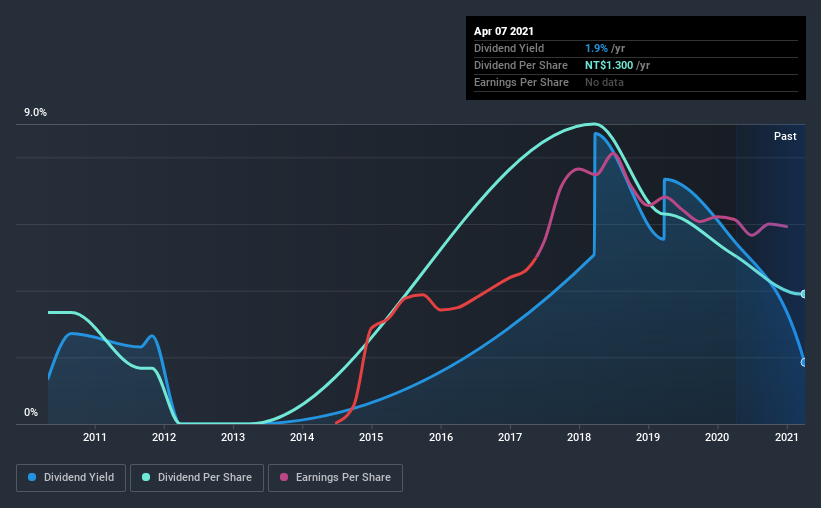The height and width of the screenshot is (508, 821).
Task: Click the 2011 label on the x-axis
Action: (x=95, y=437)
